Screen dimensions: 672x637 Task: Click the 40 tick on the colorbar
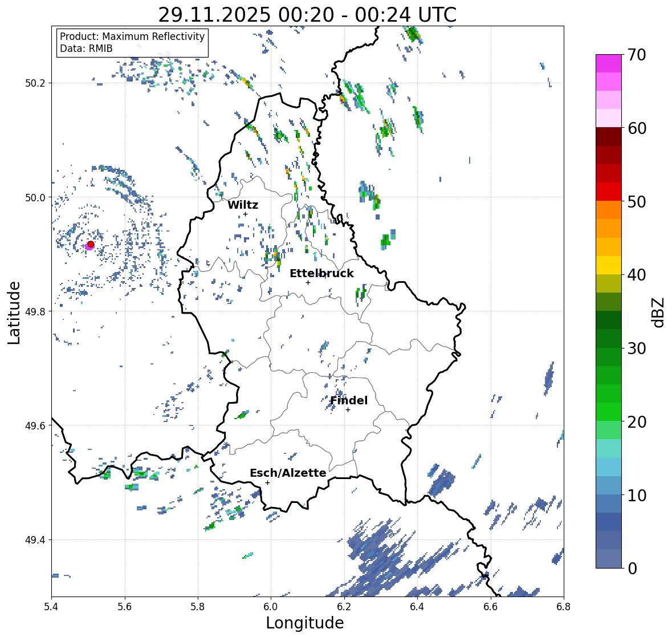[x=637, y=275]
